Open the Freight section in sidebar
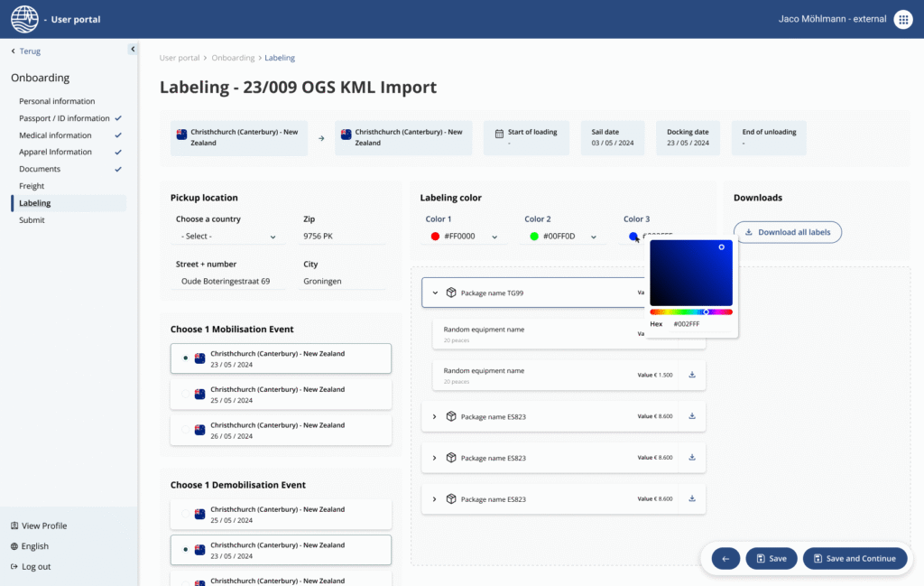This screenshot has height=586, width=924. click(32, 185)
